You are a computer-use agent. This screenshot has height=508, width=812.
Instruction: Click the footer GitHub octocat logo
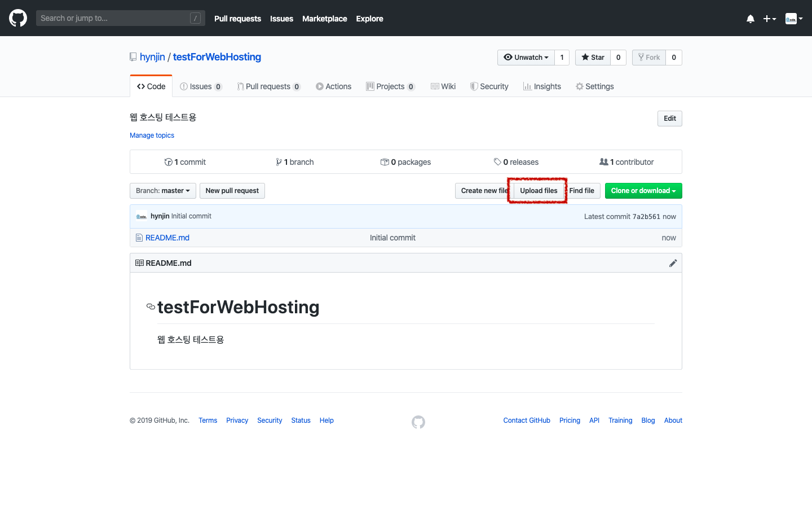(x=418, y=422)
